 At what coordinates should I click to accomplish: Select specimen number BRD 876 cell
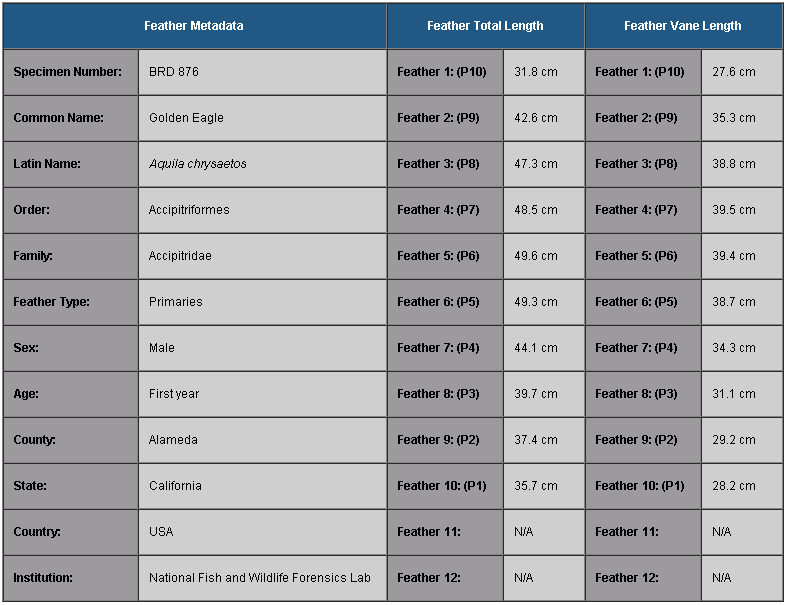point(262,72)
